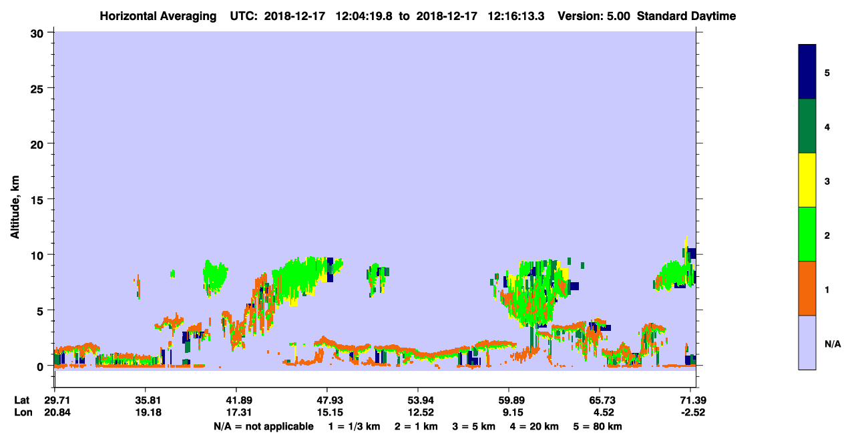Click the y-axis tick label 15
The width and height of the screenshot is (868, 445).
pyautogui.click(x=38, y=199)
